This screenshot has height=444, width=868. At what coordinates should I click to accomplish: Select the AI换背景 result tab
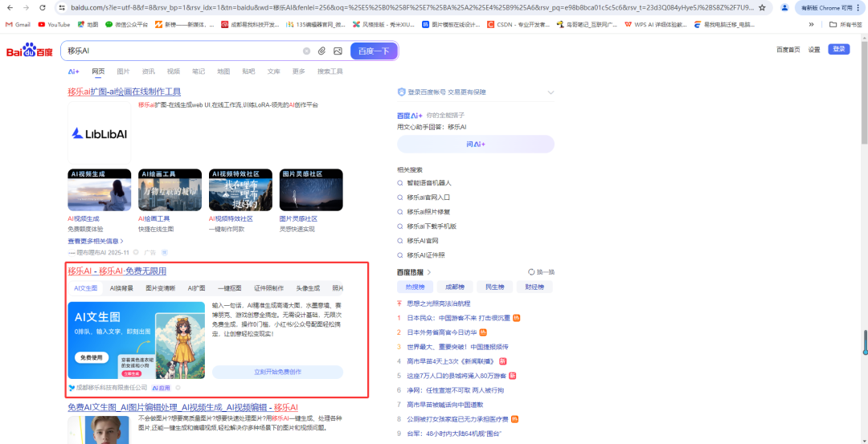(121, 288)
